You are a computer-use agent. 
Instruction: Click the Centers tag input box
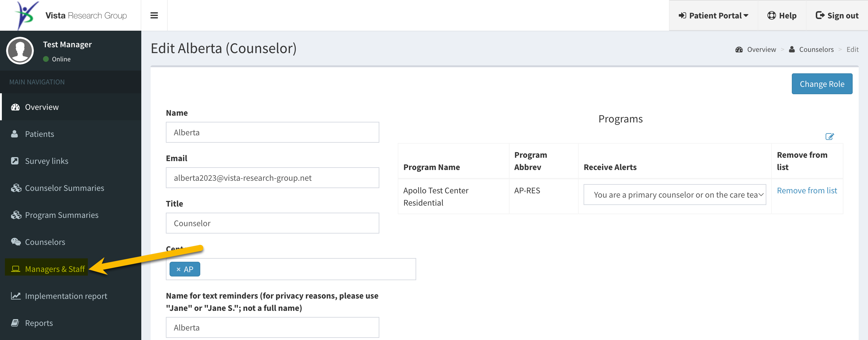point(291,269)
